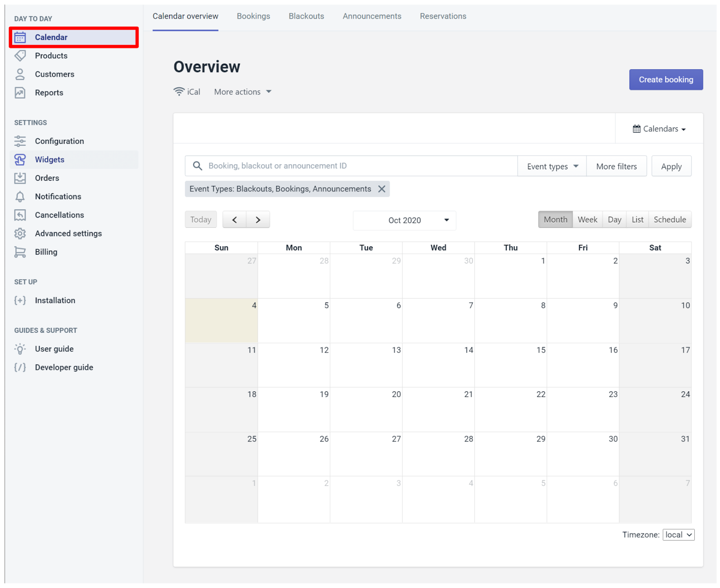Viewport: 720px width, 588px height.
Task: Click the Notifications bell icon
Action: point(20,197)
